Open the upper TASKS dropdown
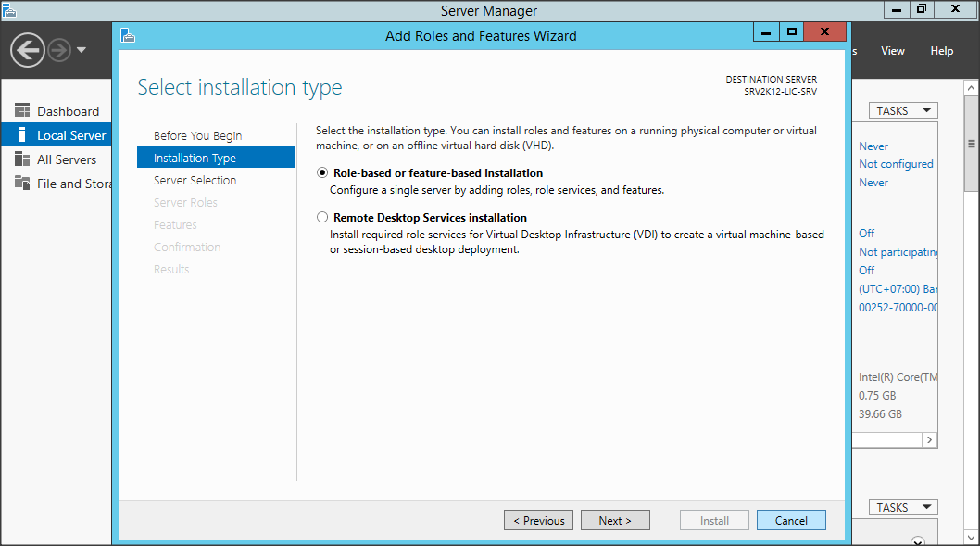Viewport: 980px width, 546px height. [x=903, y=110]
